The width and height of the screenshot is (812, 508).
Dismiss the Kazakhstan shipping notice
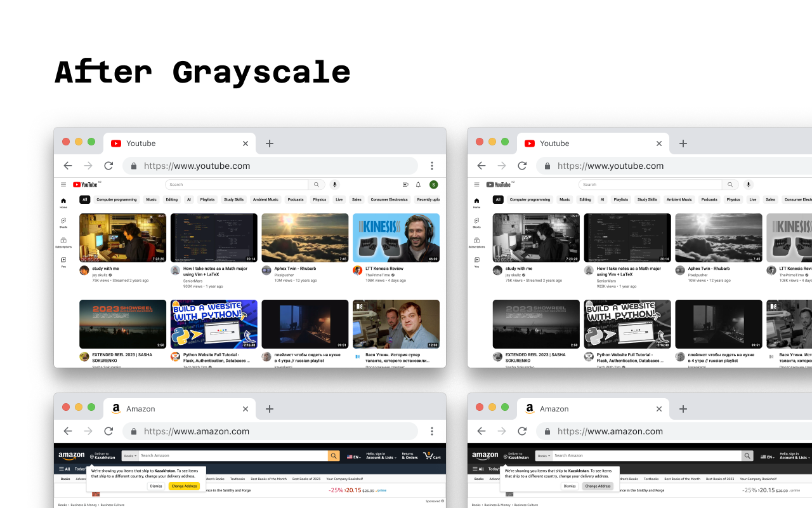tap(155, 486)
